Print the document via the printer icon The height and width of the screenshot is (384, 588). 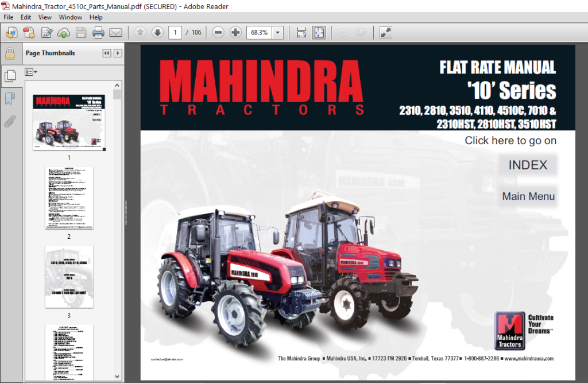pyautogui.click(x=98, y=33)
